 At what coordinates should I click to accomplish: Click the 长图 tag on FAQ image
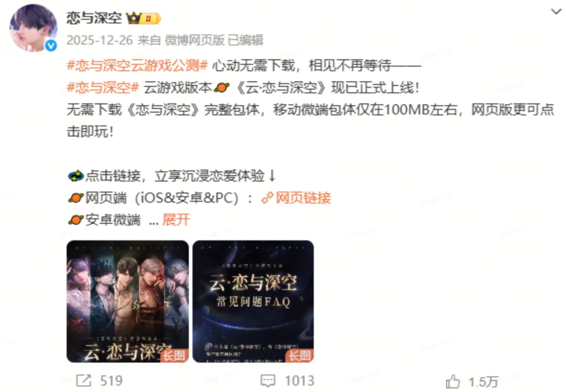(300, 356)
